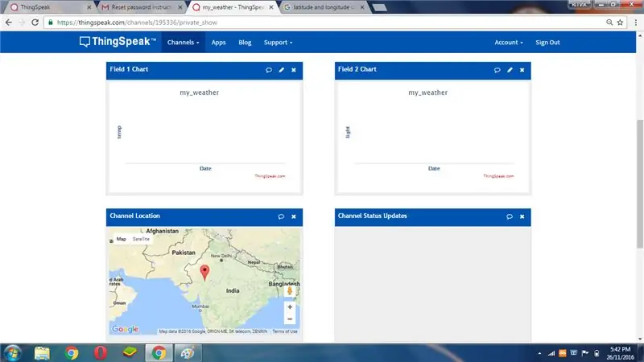Viewport: 644px width, 362px height.
Task: Click the Sign Out link
Action: [547, 43]
